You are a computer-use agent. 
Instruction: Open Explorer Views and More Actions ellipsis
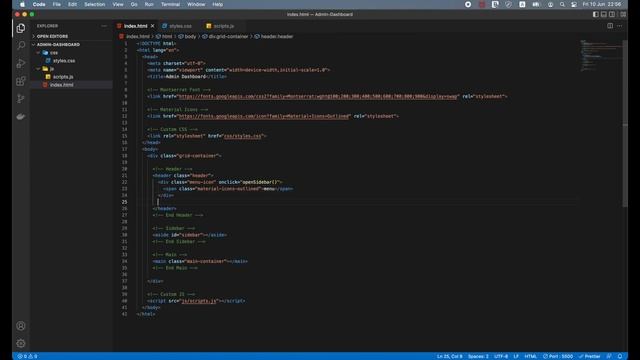104,26
